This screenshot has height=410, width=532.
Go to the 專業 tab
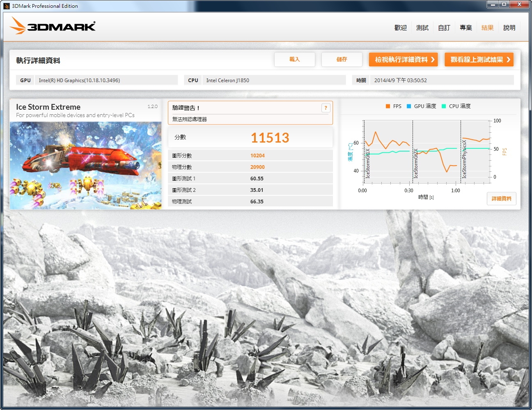(x=465, y=28)
